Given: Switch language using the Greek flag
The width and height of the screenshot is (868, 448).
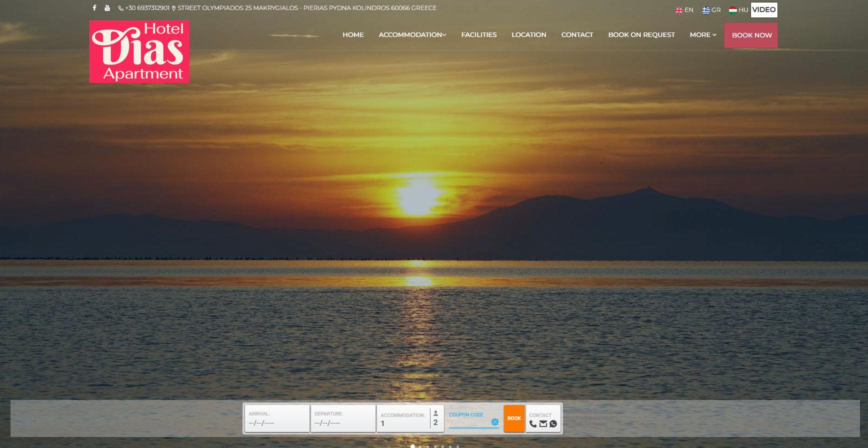Looking at the screenshot, I should coord(705,10).
